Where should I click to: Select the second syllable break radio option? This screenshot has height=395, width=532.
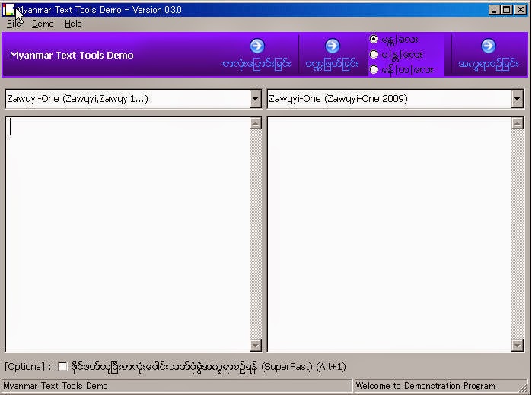coord(374,54)
